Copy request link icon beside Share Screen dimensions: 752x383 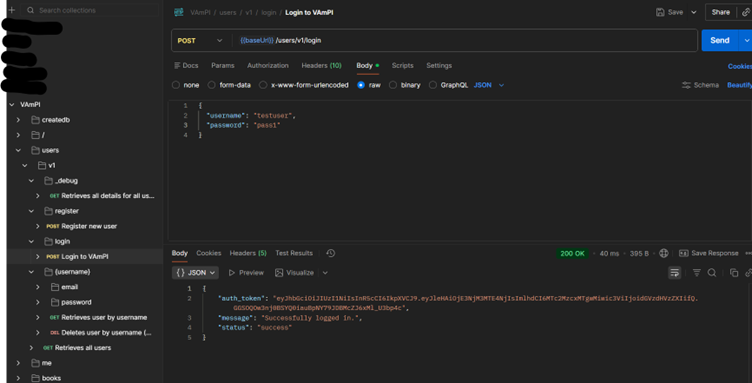(x=746, y=12)
